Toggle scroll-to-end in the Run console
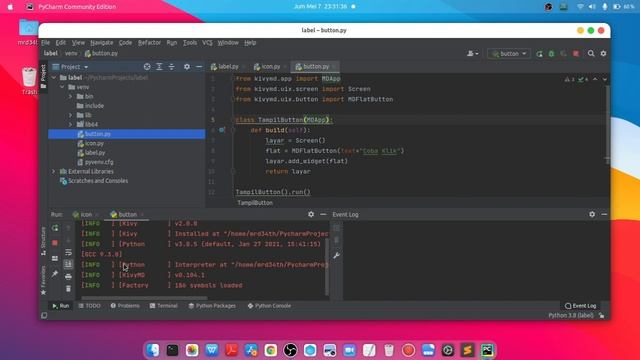Screen dimensions: 640x360 [x=68, y=264]
